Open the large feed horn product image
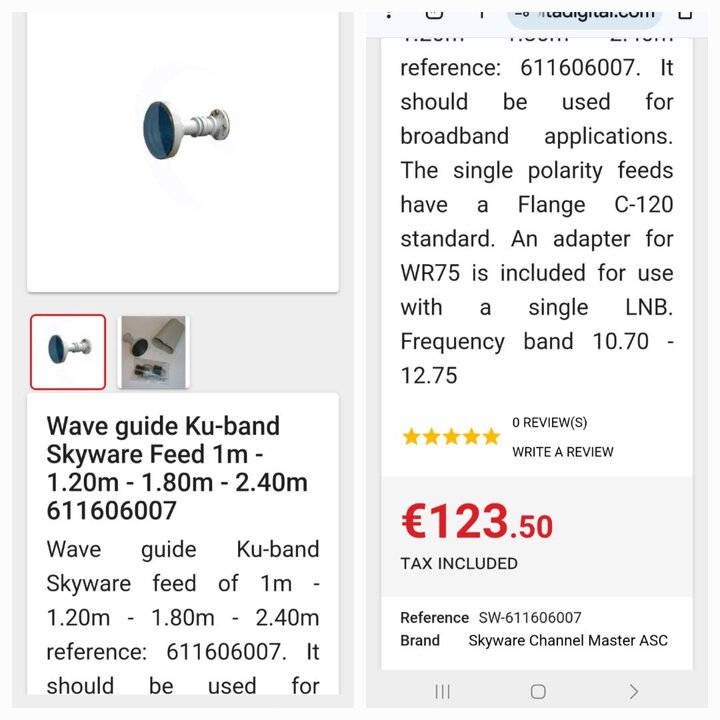 (185, 130)
